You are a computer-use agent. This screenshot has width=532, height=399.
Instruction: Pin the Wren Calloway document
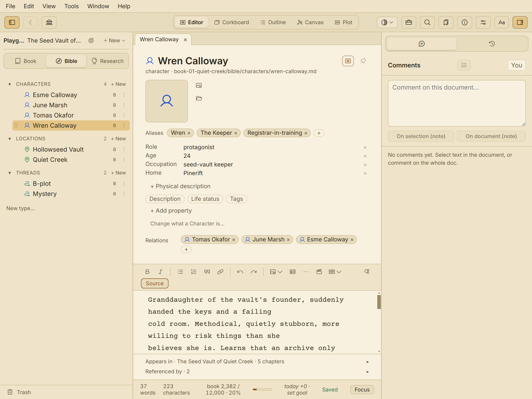point(363,61)
